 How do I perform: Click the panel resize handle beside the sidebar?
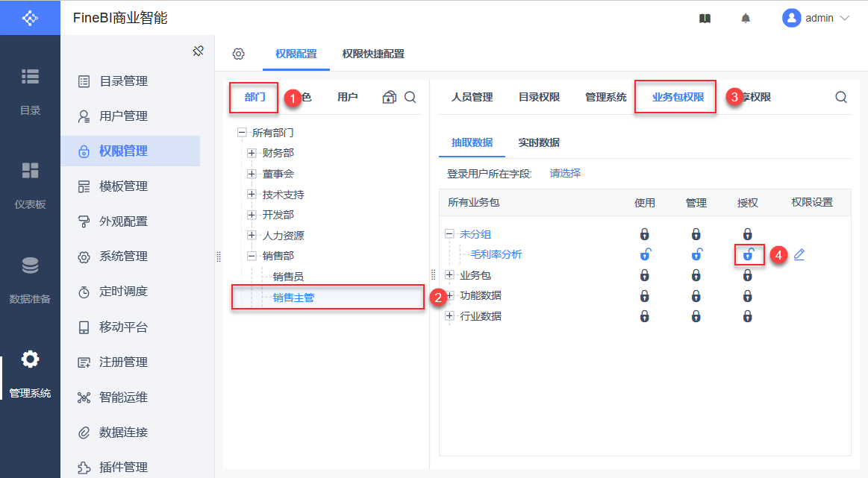pyautogui.click(x=219, y=256)
